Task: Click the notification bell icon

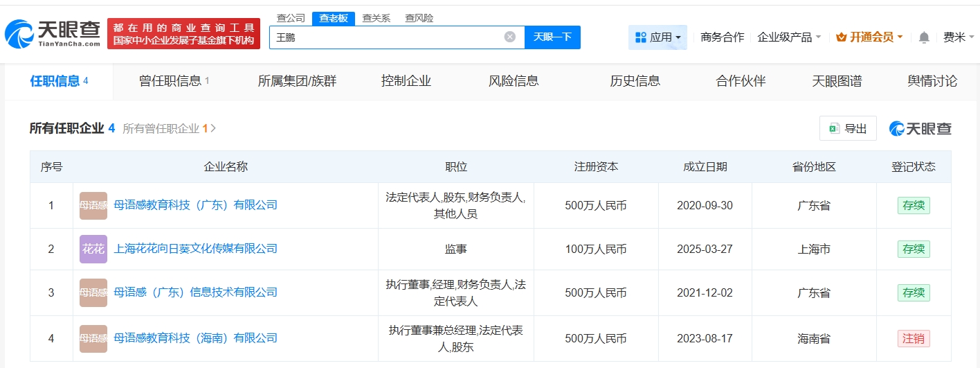Action: [x=924, y=37]
